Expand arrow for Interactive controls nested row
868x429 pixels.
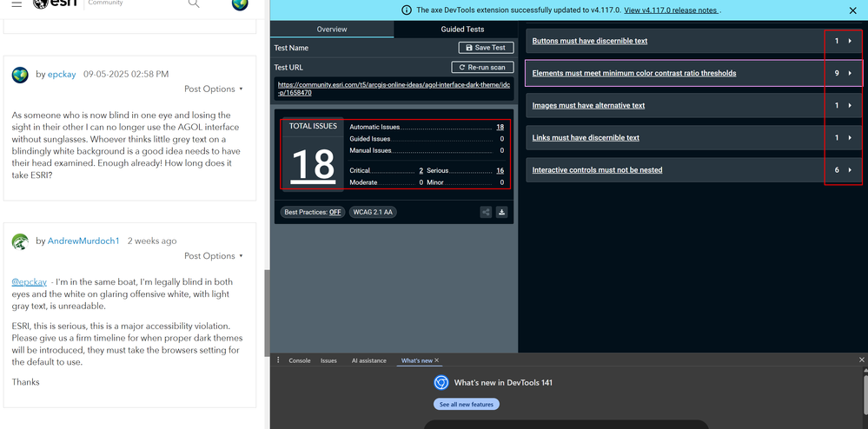850,170
